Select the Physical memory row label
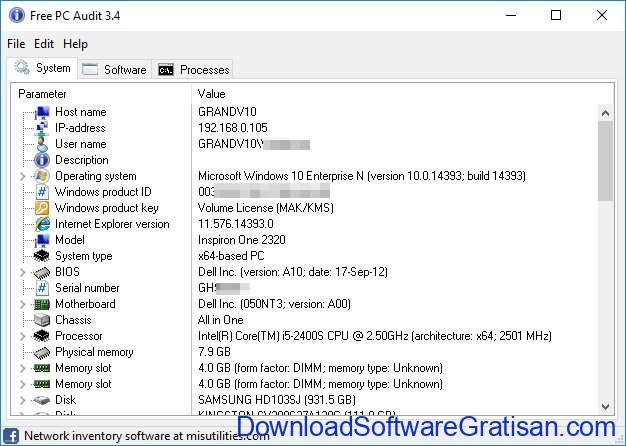Image resolution: width=626 pixels, height=446 pixels. click(94, 352)
